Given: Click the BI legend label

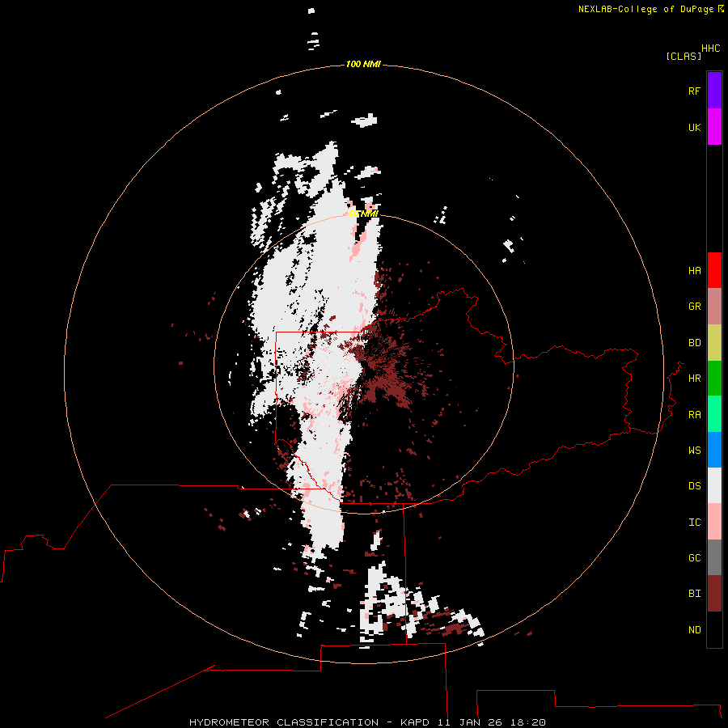Looking at the screenshot, I should tap(694, 594).
